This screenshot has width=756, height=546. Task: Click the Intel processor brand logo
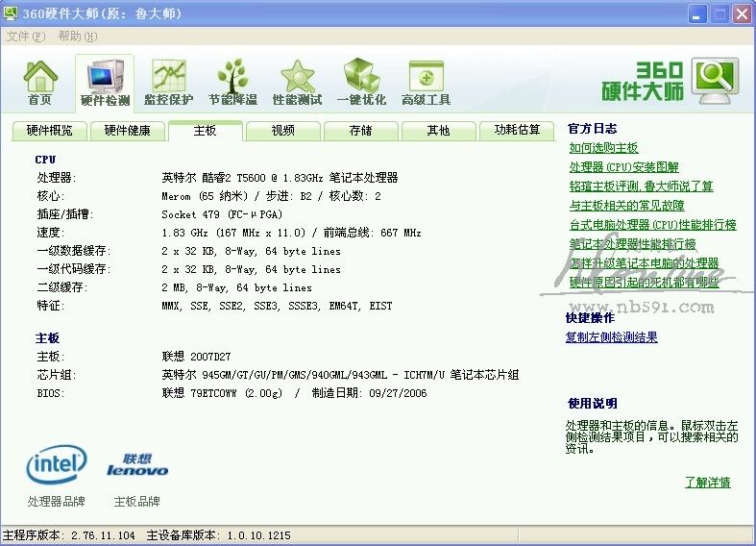57,464
